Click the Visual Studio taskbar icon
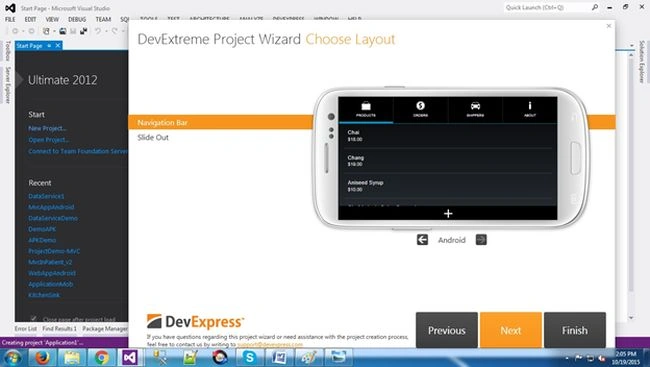 tap(130, 357)
